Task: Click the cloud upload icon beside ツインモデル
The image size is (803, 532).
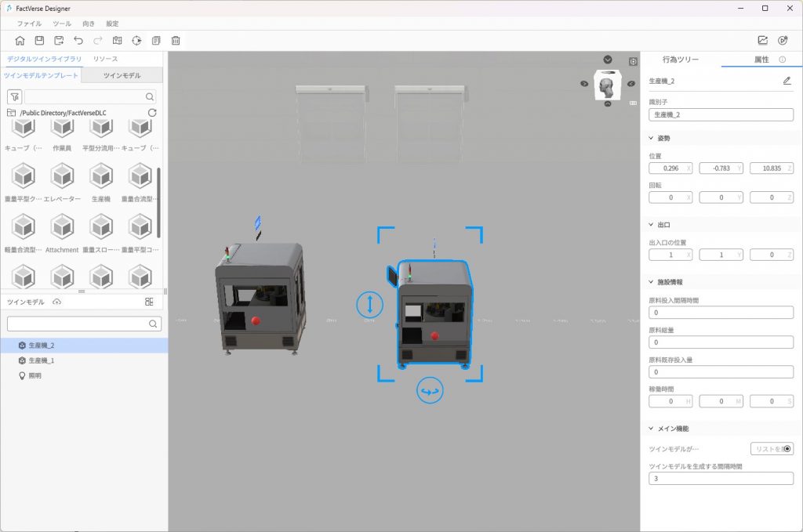Action: point(56,302)
